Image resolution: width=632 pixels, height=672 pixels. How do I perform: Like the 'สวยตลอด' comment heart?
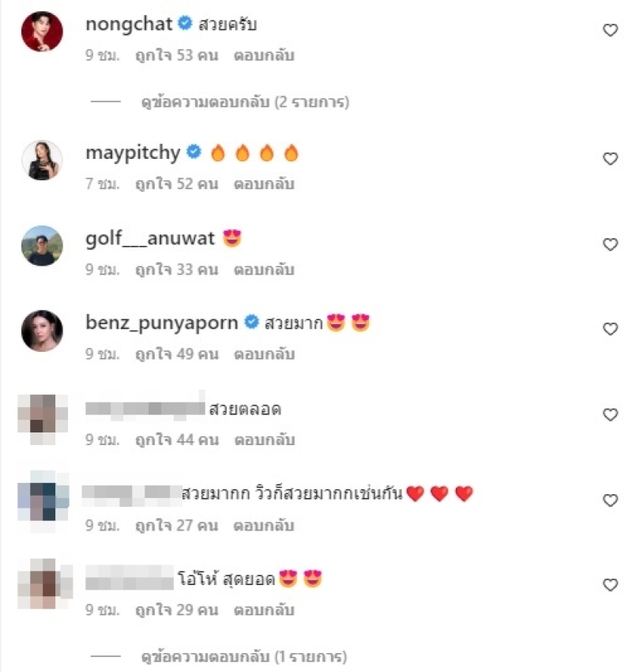pos(610,414)
